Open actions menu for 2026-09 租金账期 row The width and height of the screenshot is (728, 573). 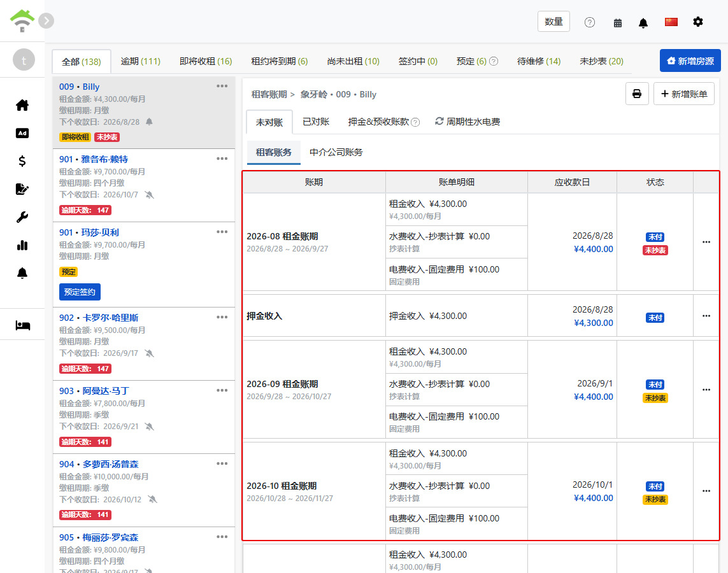click(x=706, y=390)
